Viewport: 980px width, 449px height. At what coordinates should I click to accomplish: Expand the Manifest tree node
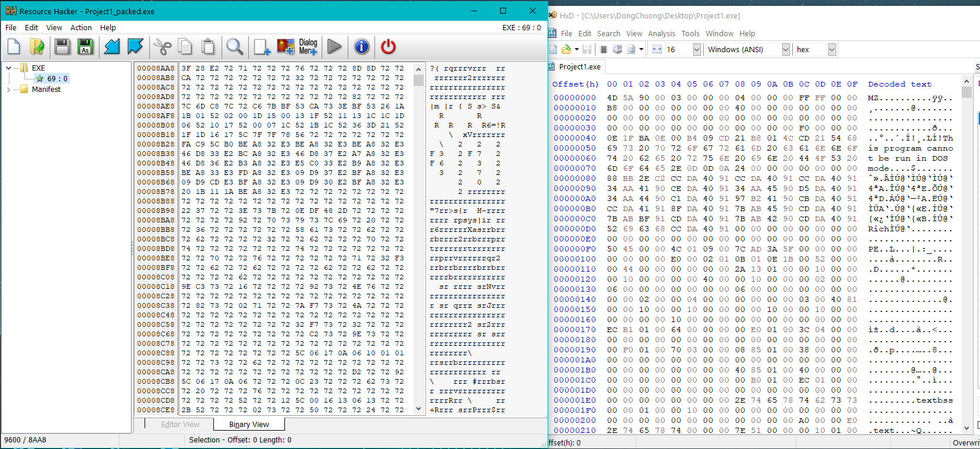[x=8, y=90]
